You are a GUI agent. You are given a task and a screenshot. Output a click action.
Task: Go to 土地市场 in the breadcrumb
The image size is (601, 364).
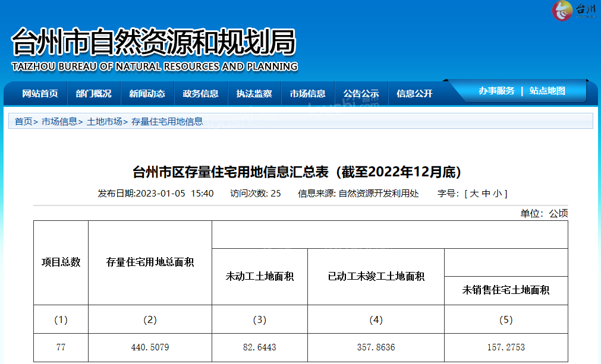pos(105,121)
